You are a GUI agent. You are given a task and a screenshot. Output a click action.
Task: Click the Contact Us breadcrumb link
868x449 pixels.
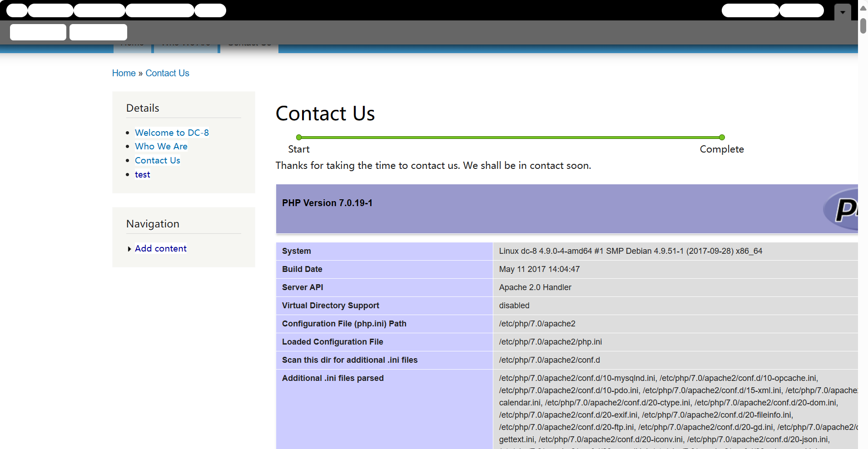pos(167,73)
